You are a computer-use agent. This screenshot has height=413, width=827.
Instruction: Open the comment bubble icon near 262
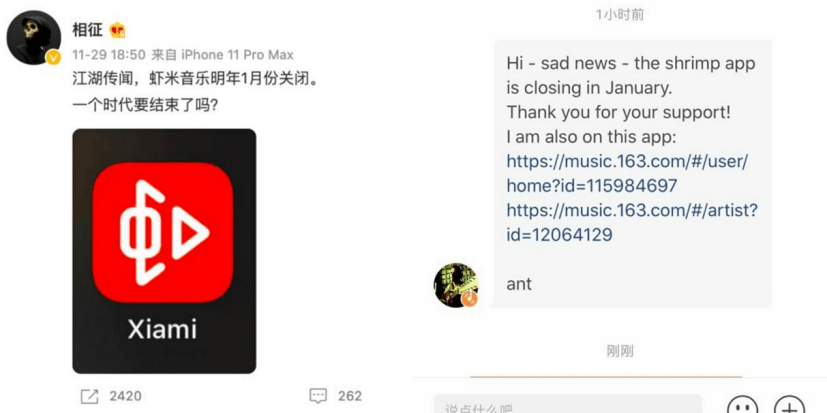(x=318, y=396)
